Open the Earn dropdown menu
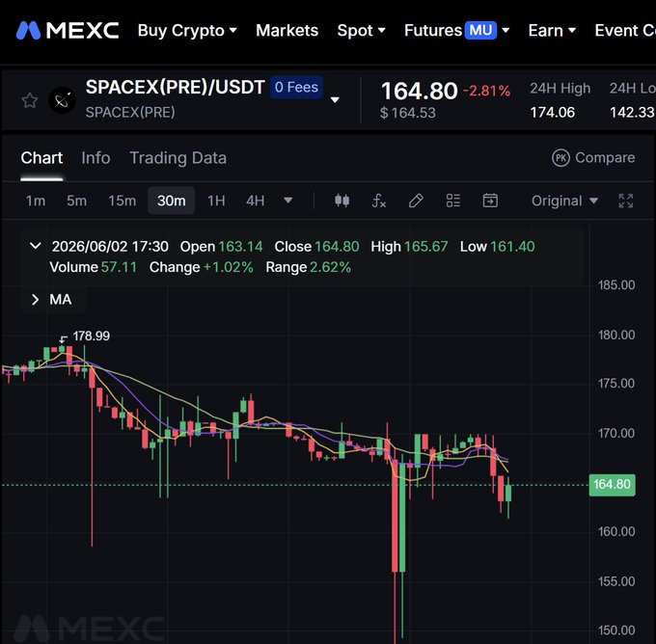656x644 pixels. click(552, 31)
